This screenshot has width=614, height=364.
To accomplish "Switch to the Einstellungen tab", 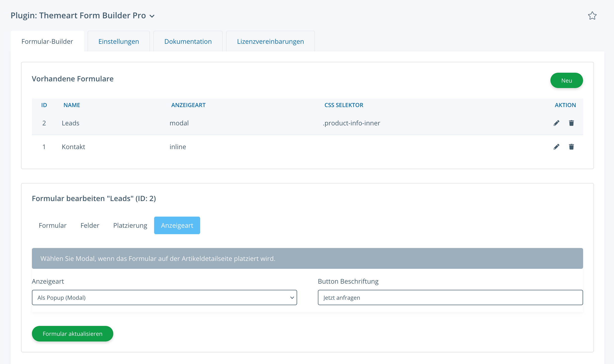I will click(x=118, y=41).
